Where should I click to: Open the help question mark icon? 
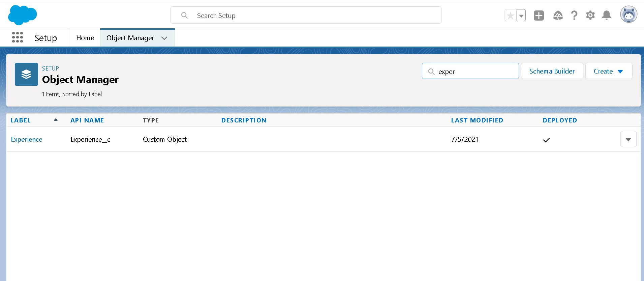(x=574, y=16)
